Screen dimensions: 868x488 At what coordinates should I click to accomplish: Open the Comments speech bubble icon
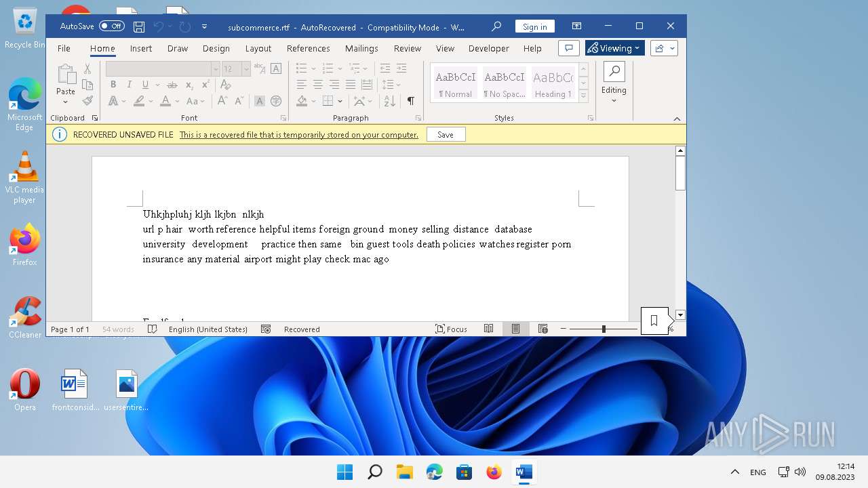(x=568, y=48)
